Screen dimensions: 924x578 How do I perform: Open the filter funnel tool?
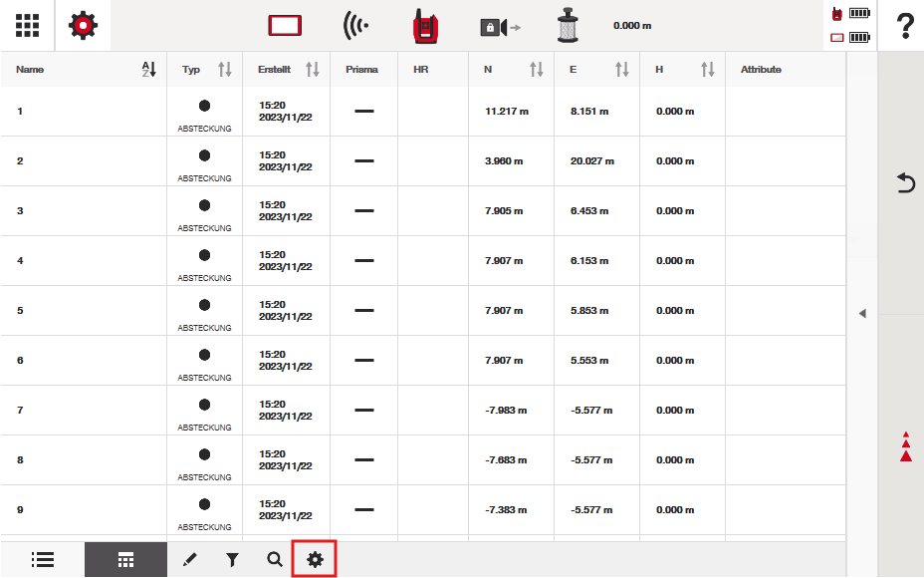[232, 560]
